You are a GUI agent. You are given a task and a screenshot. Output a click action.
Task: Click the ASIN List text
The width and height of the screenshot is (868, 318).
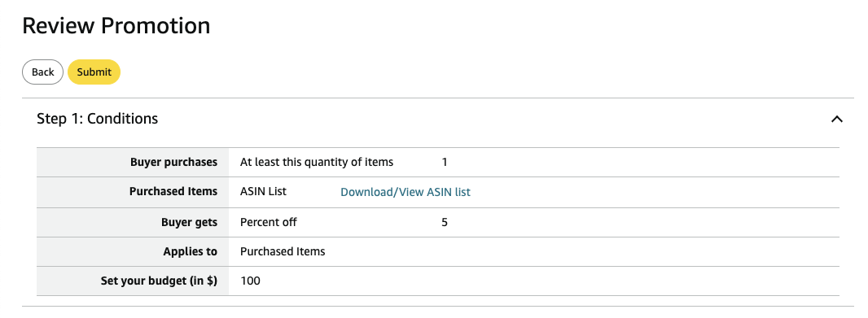pos(264,191)
